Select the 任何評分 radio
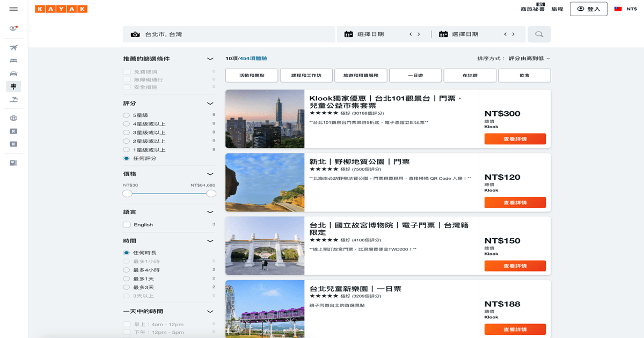Screen dimensions: 644x338 (126, 158)
